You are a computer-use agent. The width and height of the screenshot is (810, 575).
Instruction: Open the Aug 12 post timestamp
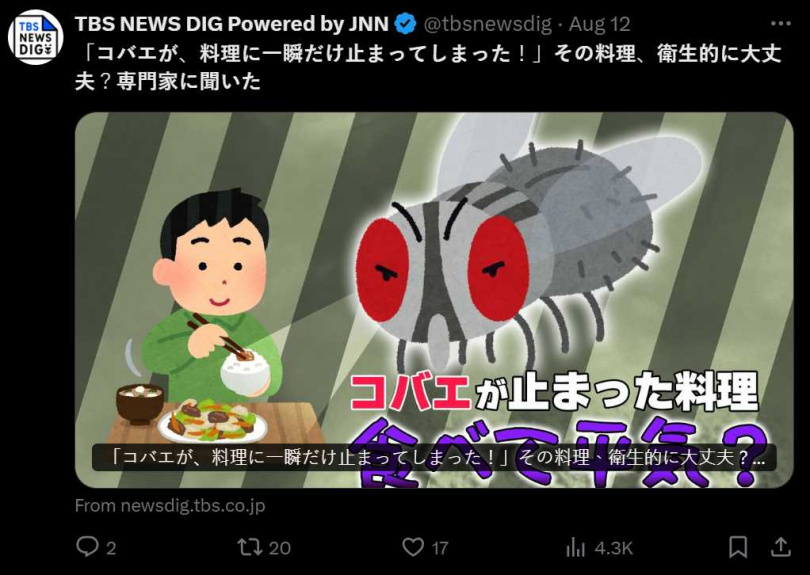[599, 24]
